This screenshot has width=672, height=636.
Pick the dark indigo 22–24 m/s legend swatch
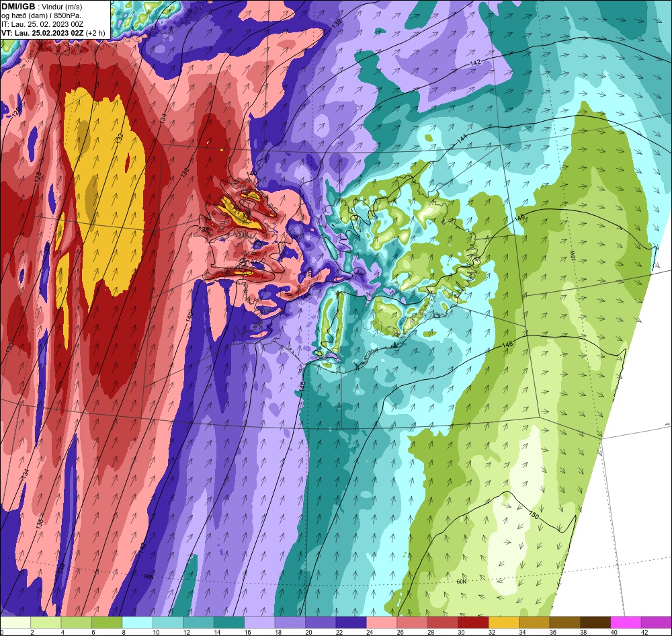351,623
